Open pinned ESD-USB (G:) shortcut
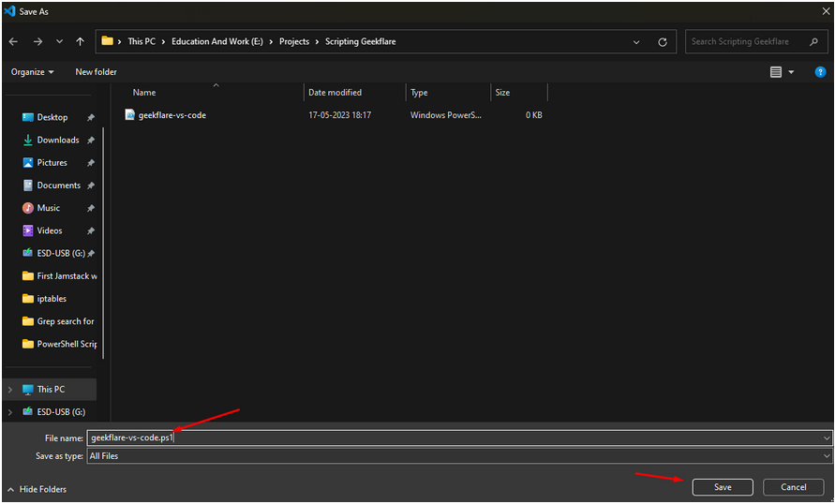This screenshot has height=504, width=835. click(61, 253)
